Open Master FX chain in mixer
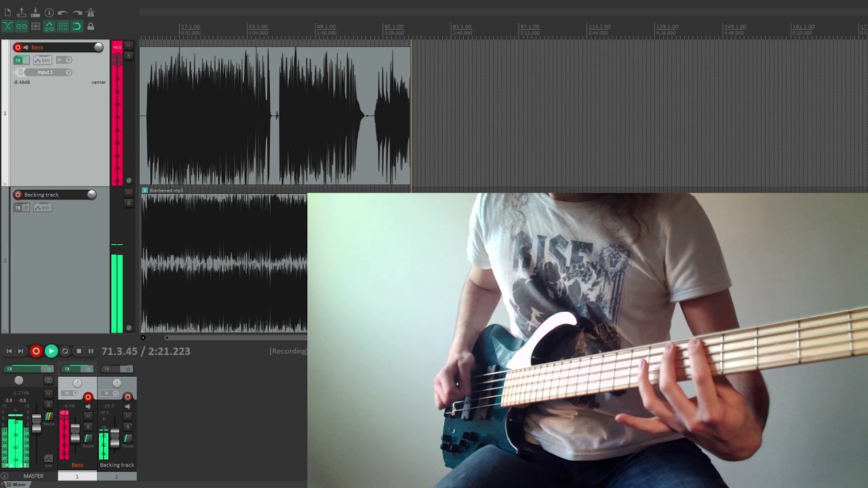868x488 pixels. point(22,369)
